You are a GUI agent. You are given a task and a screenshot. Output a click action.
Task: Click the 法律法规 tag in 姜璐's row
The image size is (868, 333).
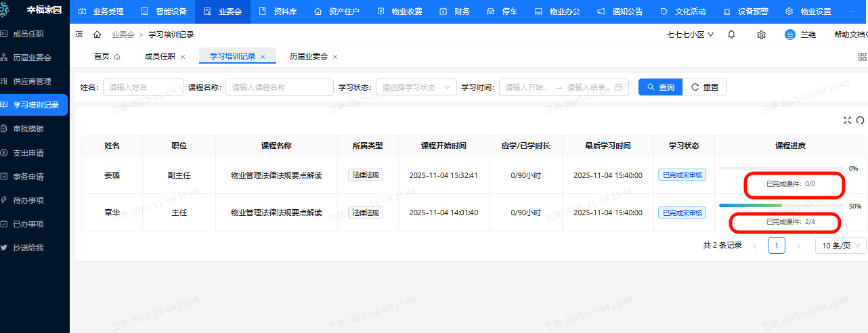coord(366,175)
